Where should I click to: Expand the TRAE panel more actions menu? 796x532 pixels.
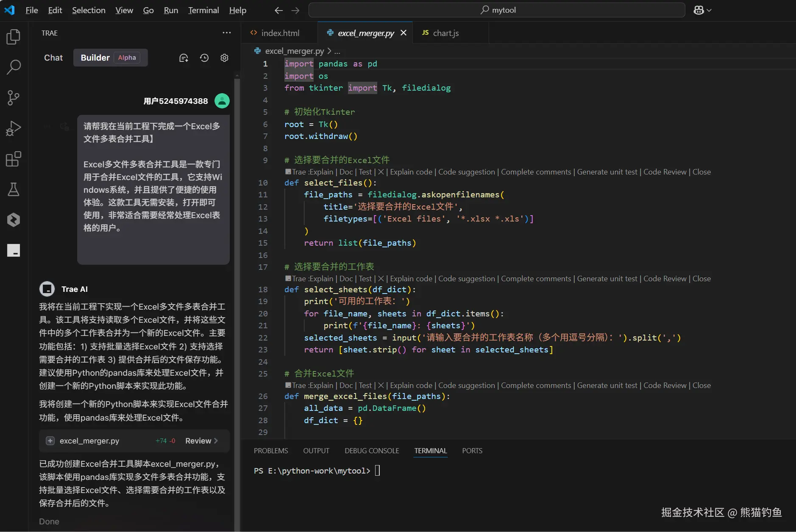point(227,33)
